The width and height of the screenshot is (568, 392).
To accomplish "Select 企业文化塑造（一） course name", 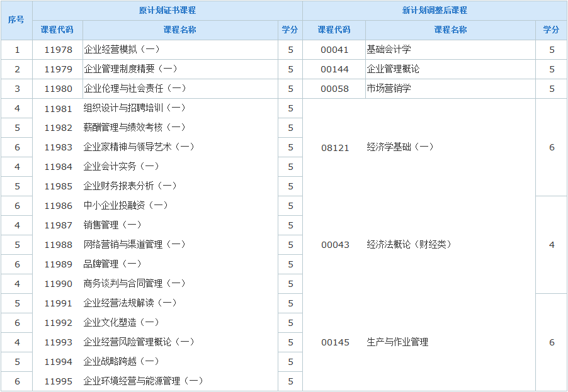I will pos(122,323).
